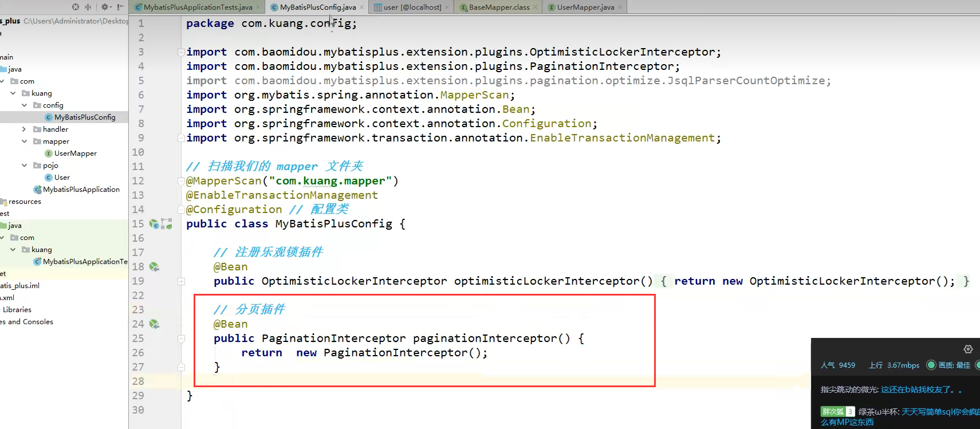Click the closing fold marker on line 27
Viewport: 980px width, 429px height.
(181, 367)
